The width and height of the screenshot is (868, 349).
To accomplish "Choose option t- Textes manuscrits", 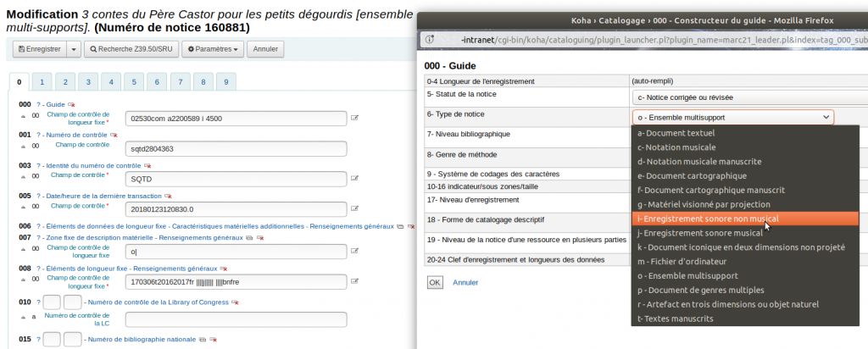I will [745, 319].
